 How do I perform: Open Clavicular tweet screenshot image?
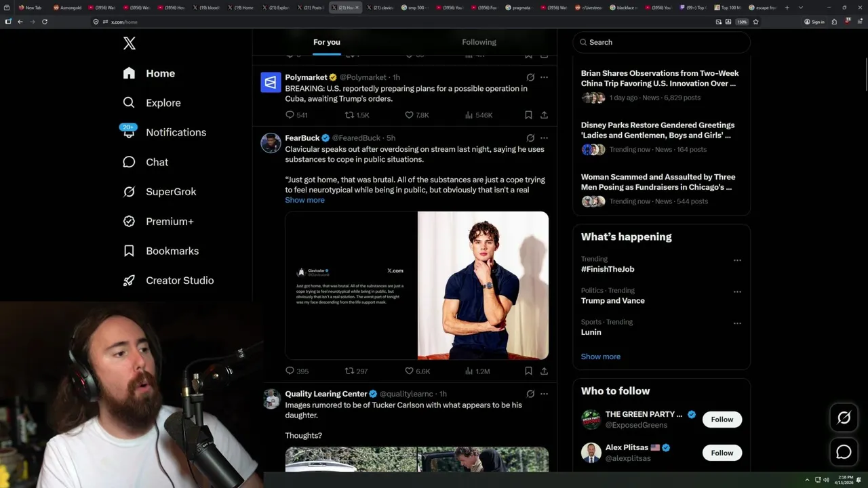351,285
